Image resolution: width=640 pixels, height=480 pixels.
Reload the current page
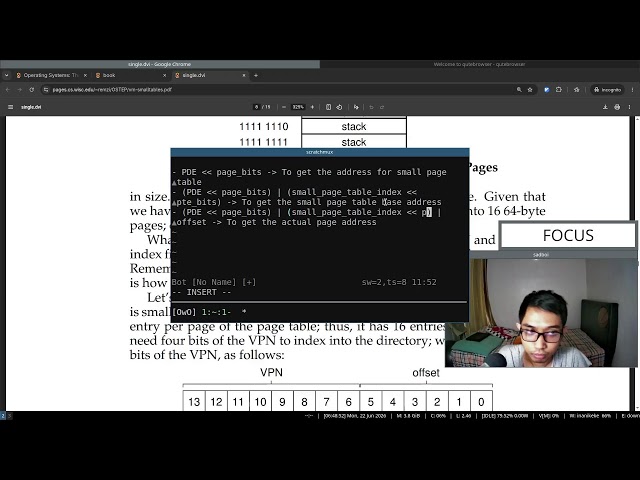point(32,89)
